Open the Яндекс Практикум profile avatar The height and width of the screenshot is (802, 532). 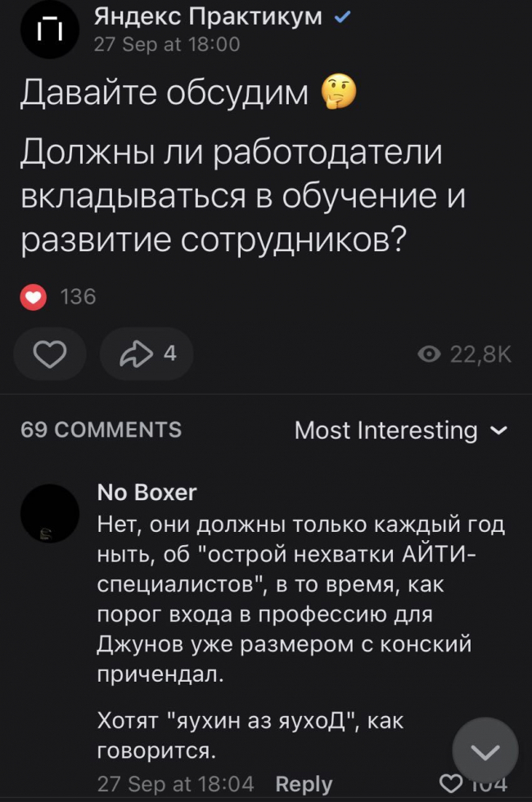50,29
